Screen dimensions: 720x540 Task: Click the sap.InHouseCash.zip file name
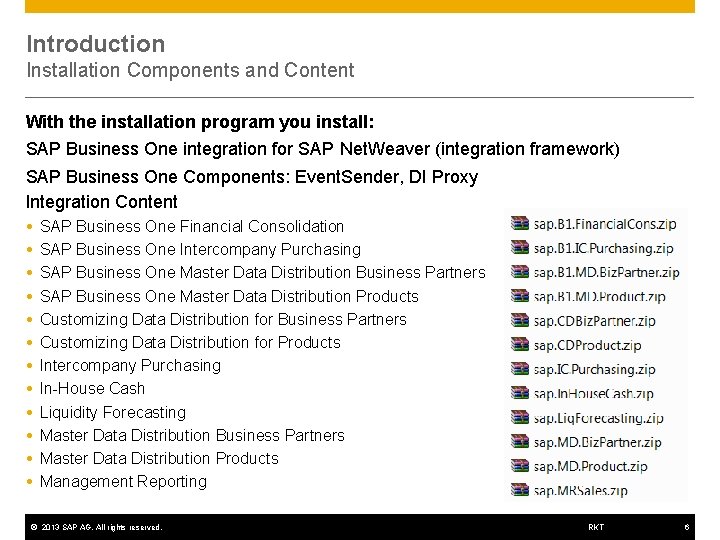[593, 394]
